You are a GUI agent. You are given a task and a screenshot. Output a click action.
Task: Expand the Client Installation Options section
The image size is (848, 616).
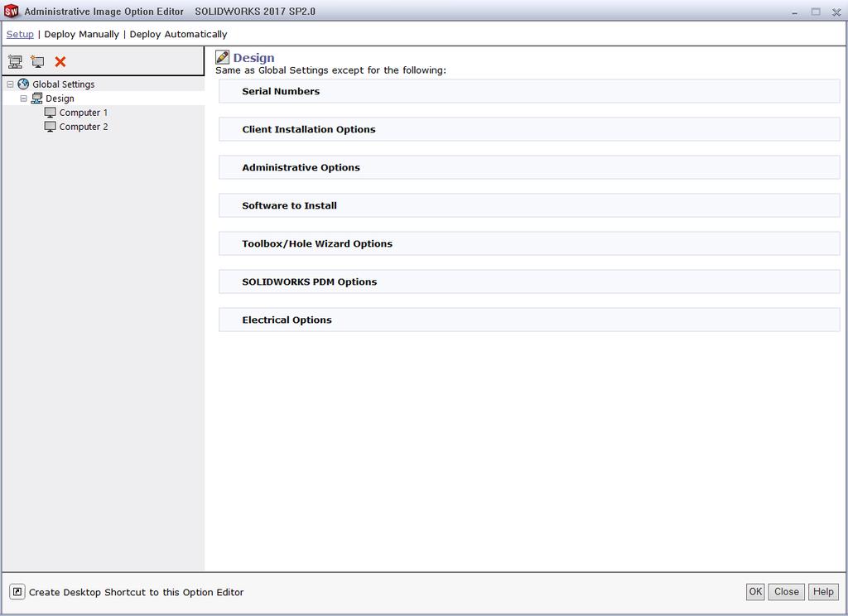(529, 129)
